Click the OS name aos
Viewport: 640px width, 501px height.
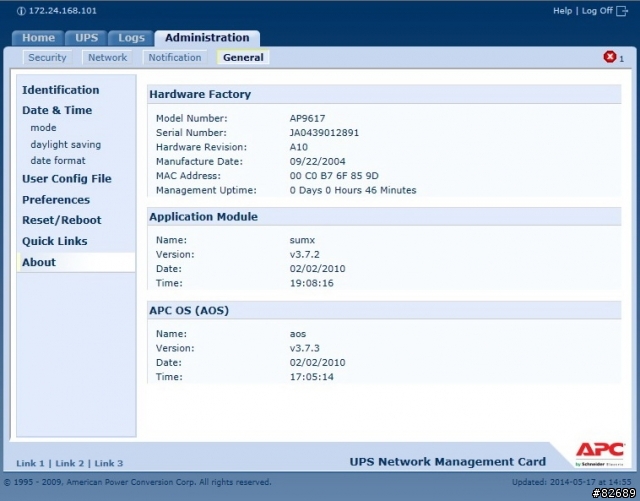(298, 334)
